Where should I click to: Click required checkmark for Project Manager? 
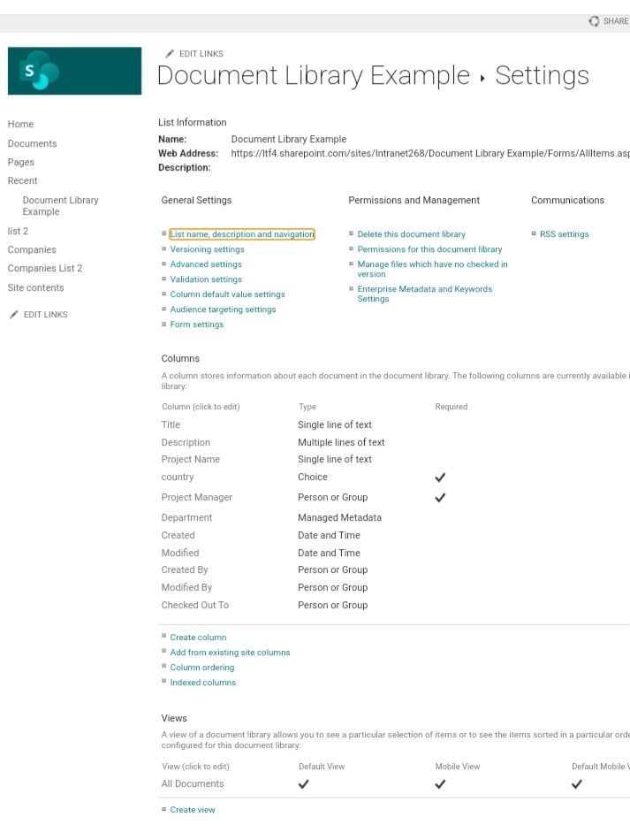[x=440, y=498]
